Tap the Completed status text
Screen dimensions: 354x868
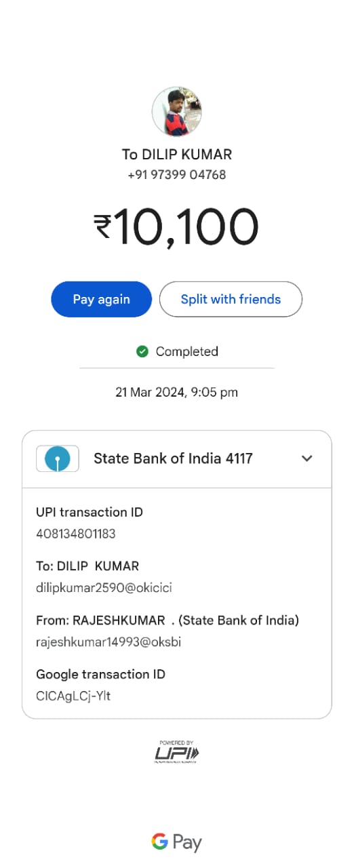coord(187,351)
